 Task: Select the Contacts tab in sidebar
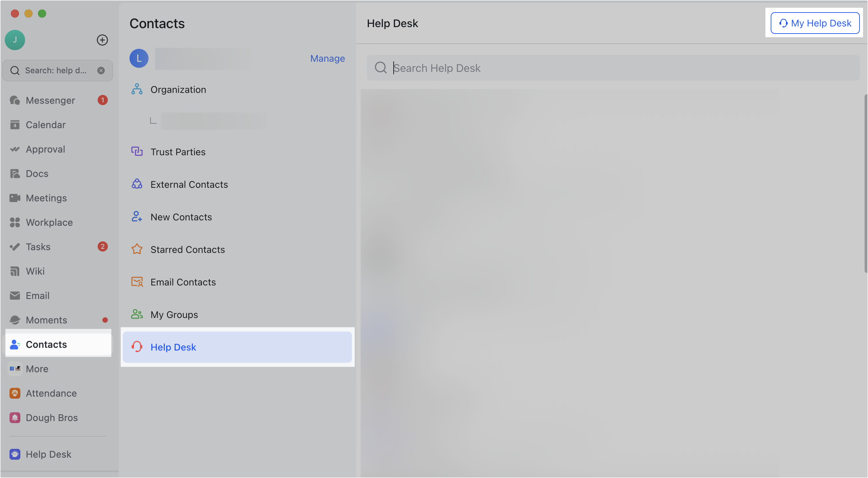click(x=46, y=344)
